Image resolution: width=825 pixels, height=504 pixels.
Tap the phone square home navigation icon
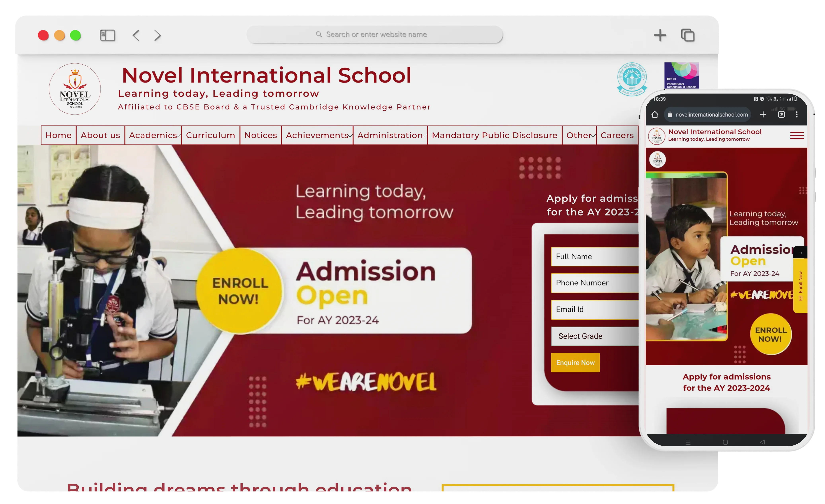pos(725,442)
